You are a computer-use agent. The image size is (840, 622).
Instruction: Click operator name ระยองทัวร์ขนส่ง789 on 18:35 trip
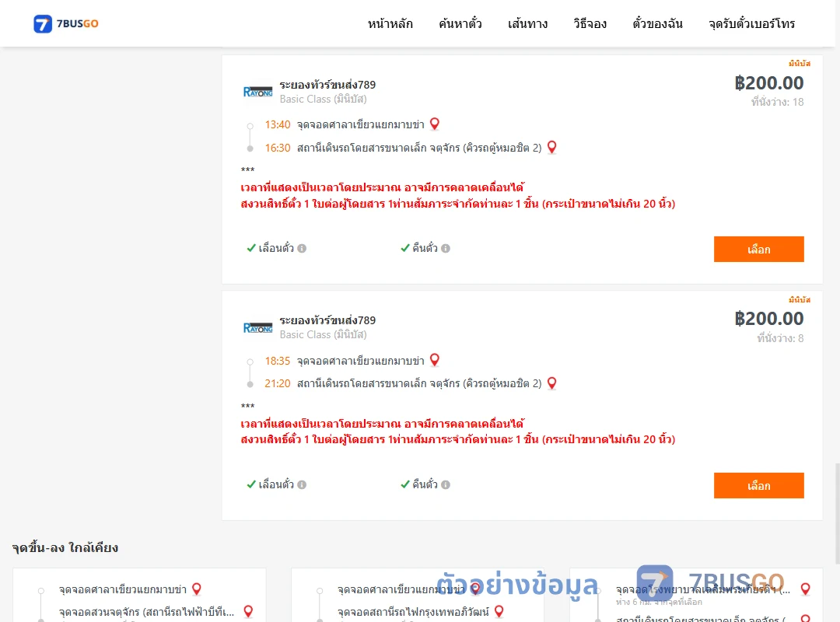[327, 320]
